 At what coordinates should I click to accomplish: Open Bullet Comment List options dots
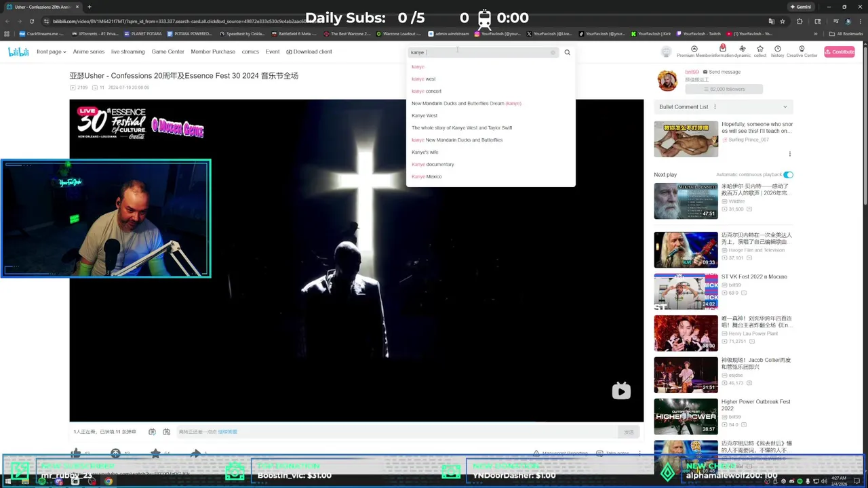tap(715, 107)
